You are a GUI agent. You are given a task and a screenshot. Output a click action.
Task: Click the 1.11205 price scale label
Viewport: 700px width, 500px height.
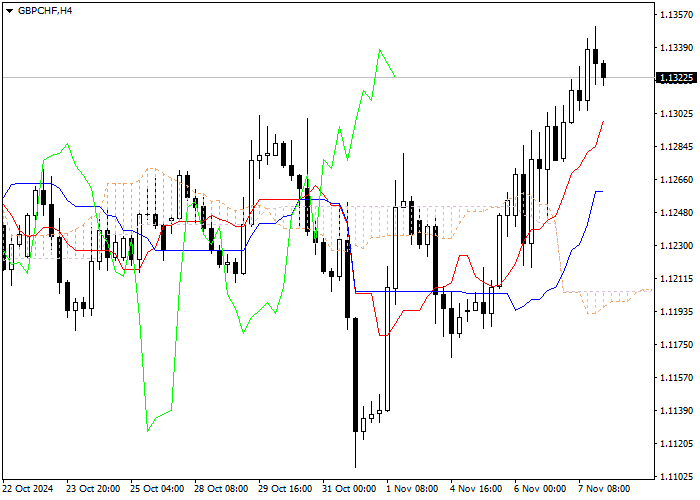[x=676, y=444]
